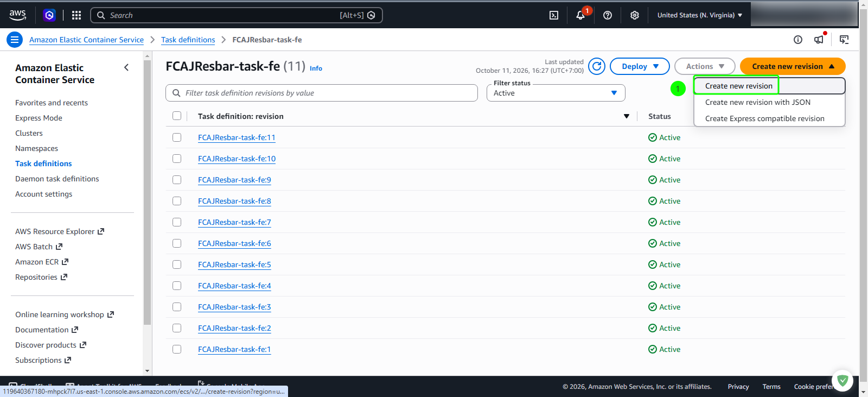The image size is (868, 397).
Task: Open Amazon ECR external link
Action: click(x=42, y=262)
